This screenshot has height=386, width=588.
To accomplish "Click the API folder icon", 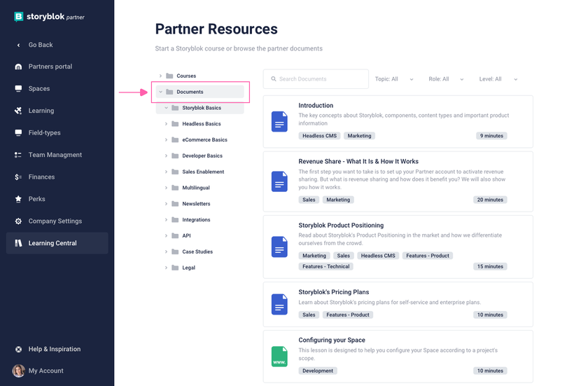I will tap(175, 236).
